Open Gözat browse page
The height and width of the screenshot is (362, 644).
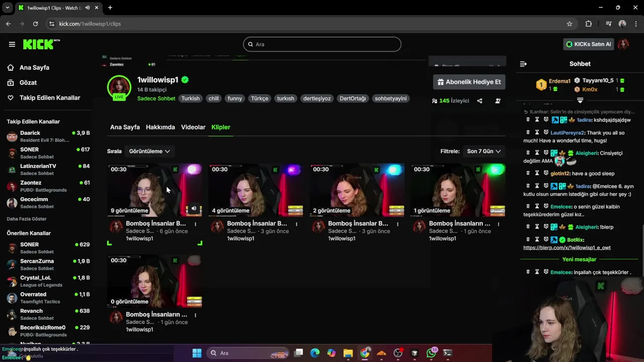(x=28, y=82)
